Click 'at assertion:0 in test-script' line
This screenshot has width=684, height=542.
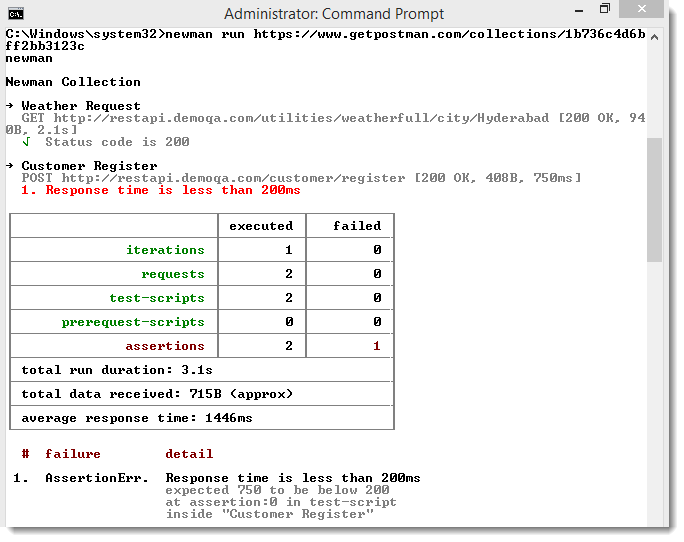coord(281,502)
